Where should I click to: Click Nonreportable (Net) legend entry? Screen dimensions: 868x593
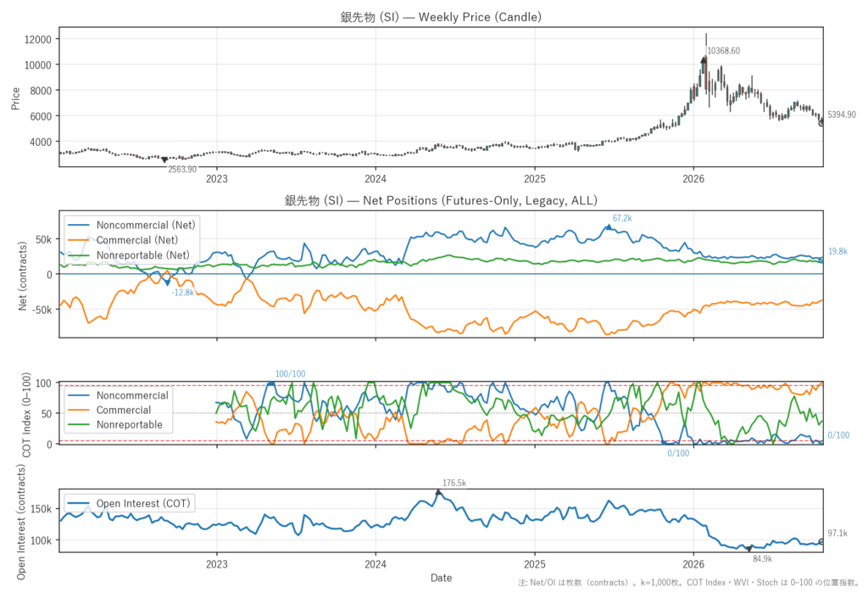pos(129,255)
